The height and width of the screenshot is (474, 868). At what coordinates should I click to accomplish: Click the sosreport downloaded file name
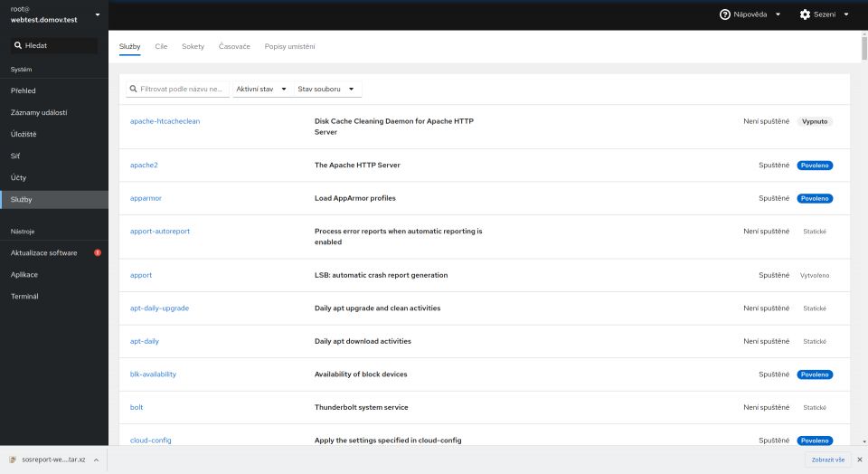(53, 460)
